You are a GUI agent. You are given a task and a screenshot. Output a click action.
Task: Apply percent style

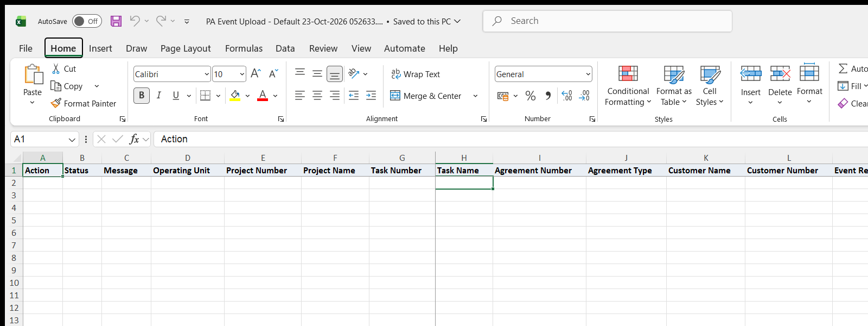click(x=531, y=96)
